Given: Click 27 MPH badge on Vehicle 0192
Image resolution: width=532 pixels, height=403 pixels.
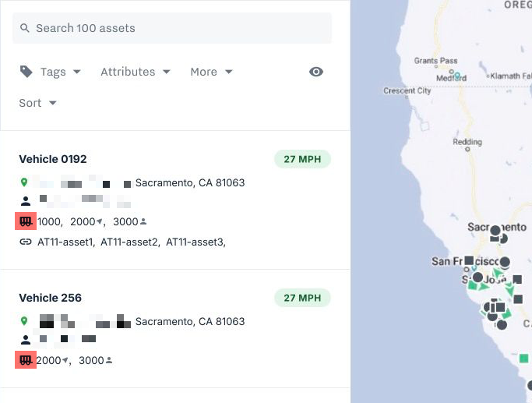Looking at the screenshot, I should click(302, 159).
